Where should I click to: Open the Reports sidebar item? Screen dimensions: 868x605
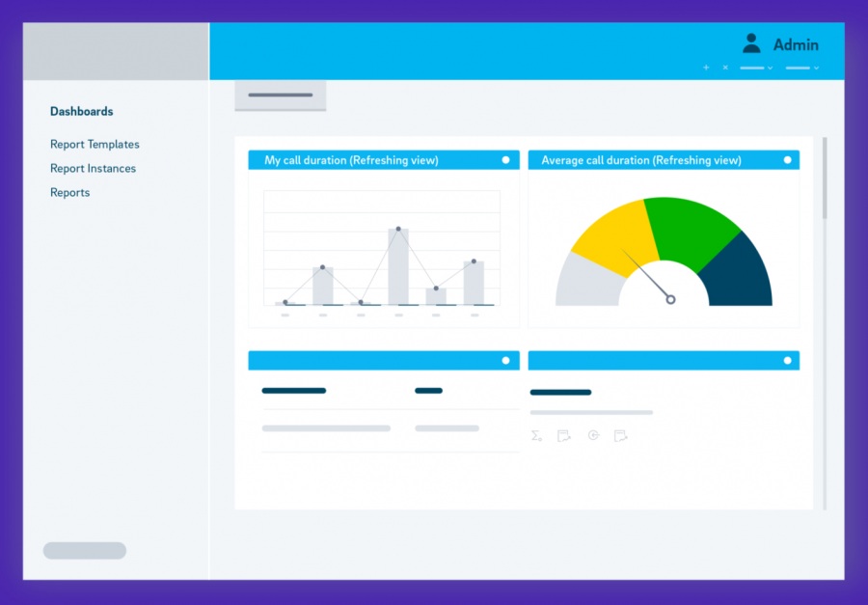tap(69, 192)
